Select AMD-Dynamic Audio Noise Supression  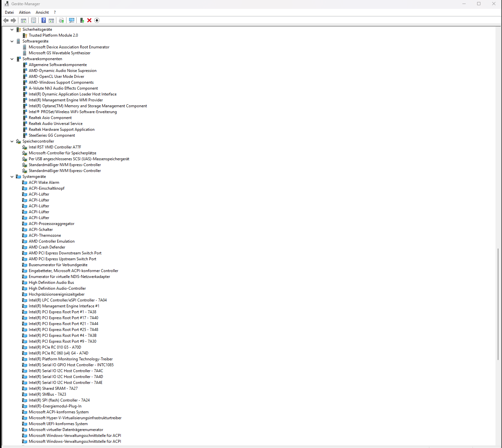(63, 71)
